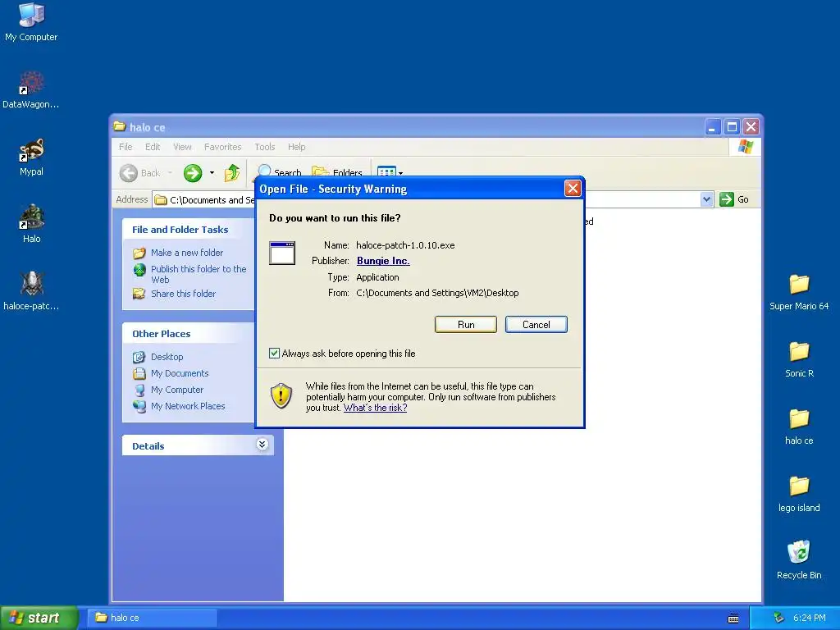
Task: Open the Bungie Inc. publisher link
Action: (383, 261)
